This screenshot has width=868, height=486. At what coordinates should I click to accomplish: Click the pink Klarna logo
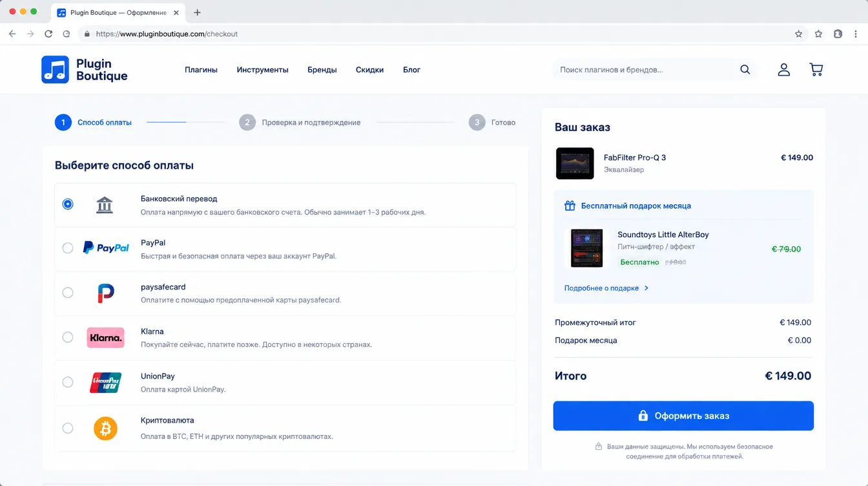(105, 337)
